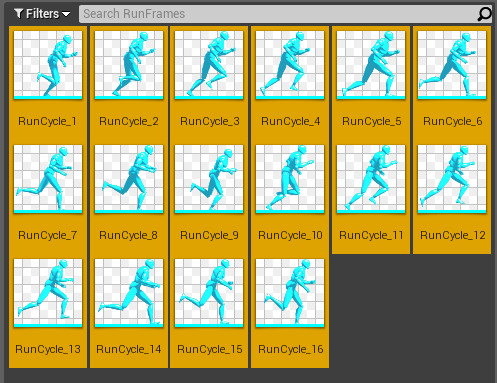Select the RunCycle_13 thumbnail

48,293
